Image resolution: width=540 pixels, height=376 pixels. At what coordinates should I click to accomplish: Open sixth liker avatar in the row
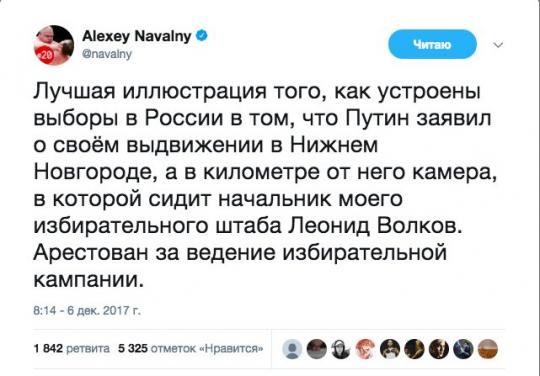414,349
